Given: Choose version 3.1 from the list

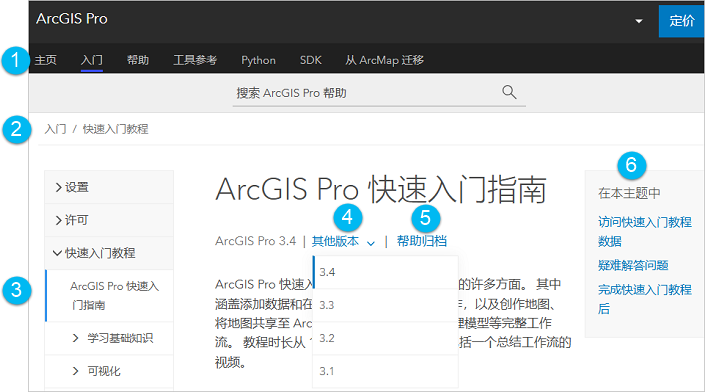Looking at the screenshot, I should pos(385,371).
